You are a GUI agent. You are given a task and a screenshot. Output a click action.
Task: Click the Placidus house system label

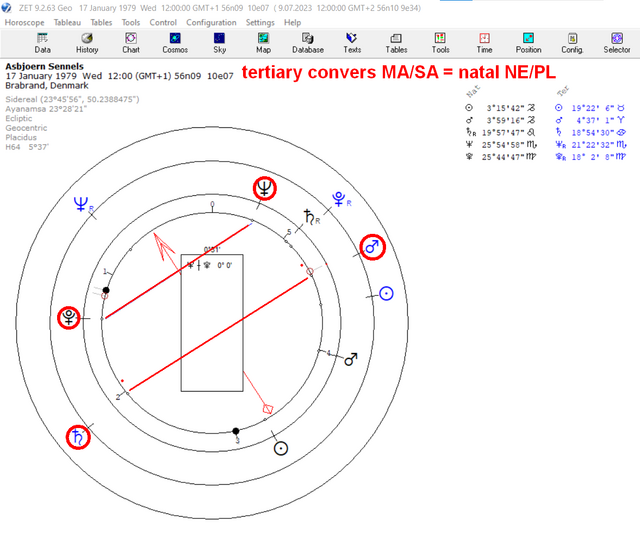pyautogui.click(x=21, y=138)
